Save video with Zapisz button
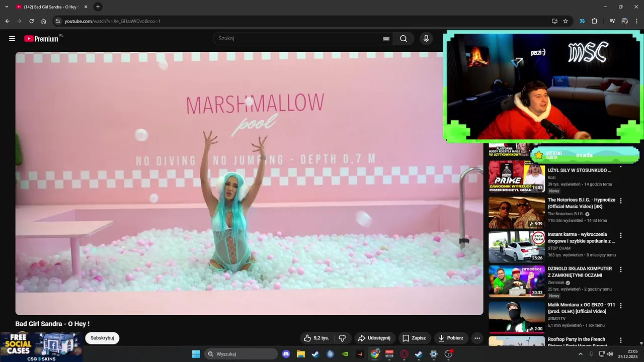 pos(414,338)
